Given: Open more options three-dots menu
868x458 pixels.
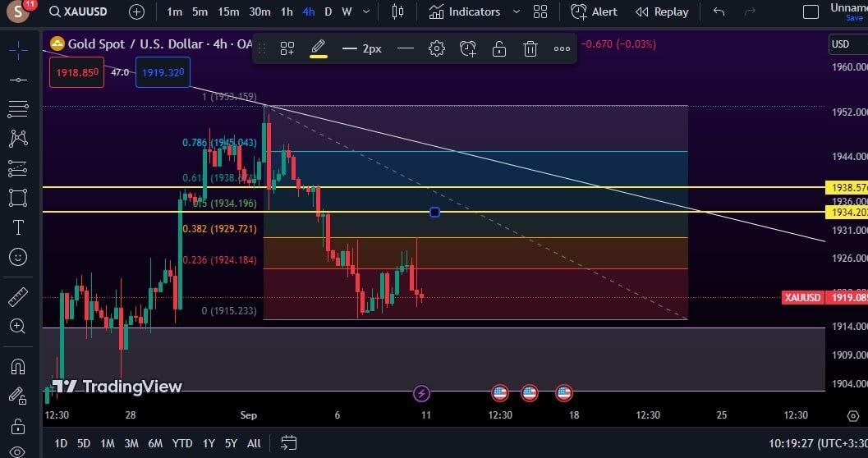Looking at the screenshot, I should click(x=562, y=48).
